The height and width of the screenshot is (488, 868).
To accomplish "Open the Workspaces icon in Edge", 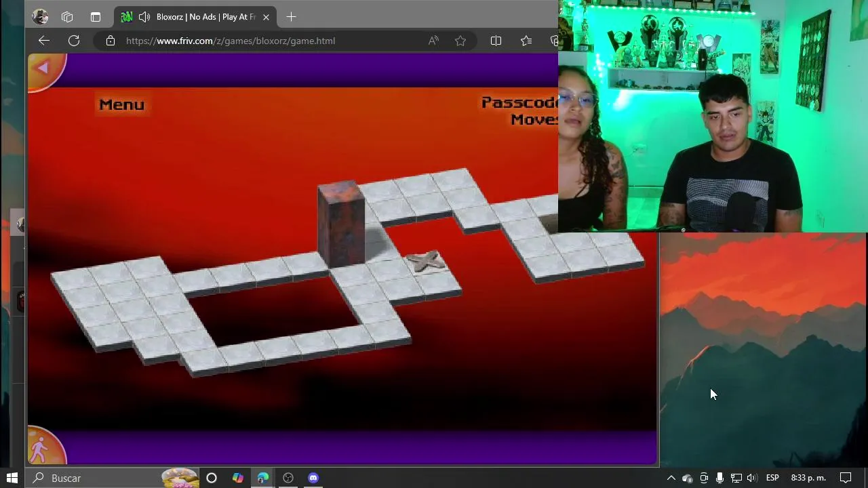I will pos(67,17).
